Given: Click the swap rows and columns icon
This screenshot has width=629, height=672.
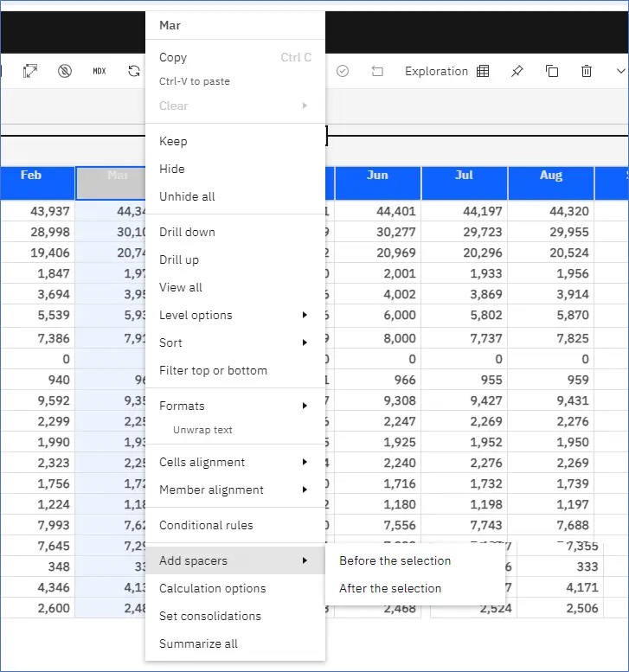Looking at the screenshot, I should 30,71.
